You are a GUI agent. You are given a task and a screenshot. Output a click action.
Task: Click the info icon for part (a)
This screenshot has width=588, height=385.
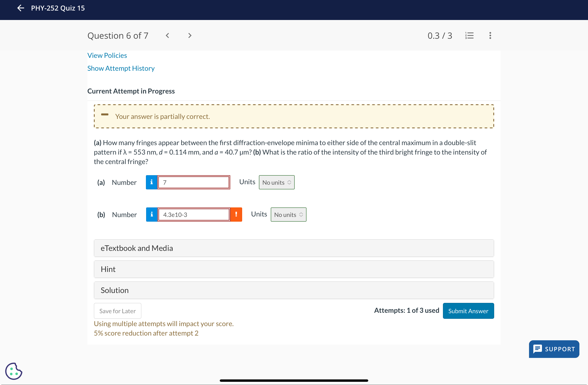pyautogui.click(x=152, y=182)
